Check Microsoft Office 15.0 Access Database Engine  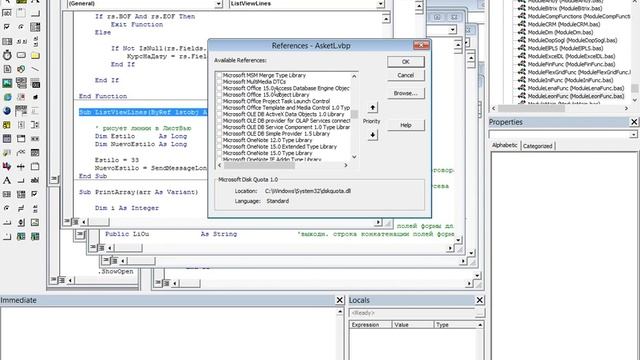[219, 88]
